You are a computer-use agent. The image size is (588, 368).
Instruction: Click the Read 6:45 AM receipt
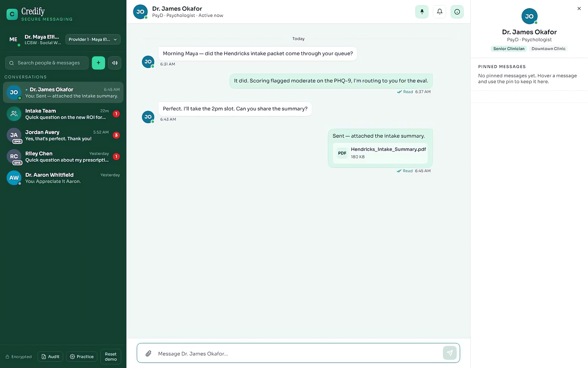pyautogui.click(x=414, y=171)
